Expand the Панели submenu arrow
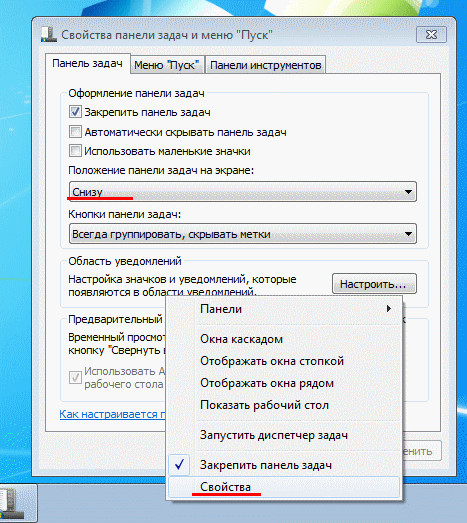 tap(389, 309)
